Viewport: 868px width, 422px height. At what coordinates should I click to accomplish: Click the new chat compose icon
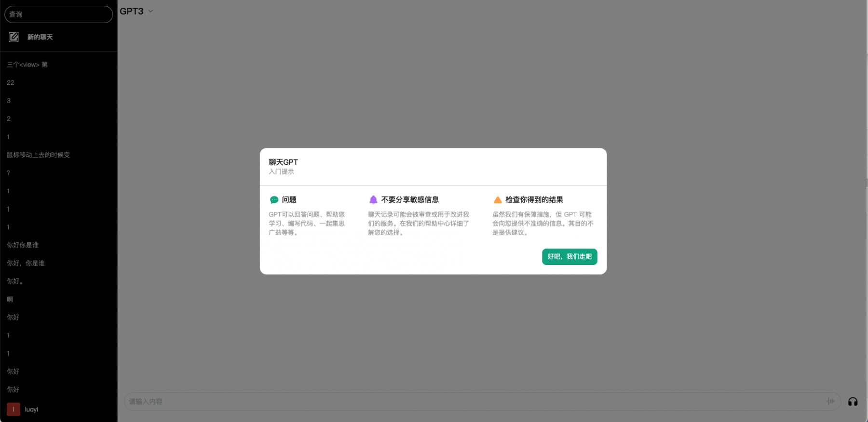(x=14, y=37)
